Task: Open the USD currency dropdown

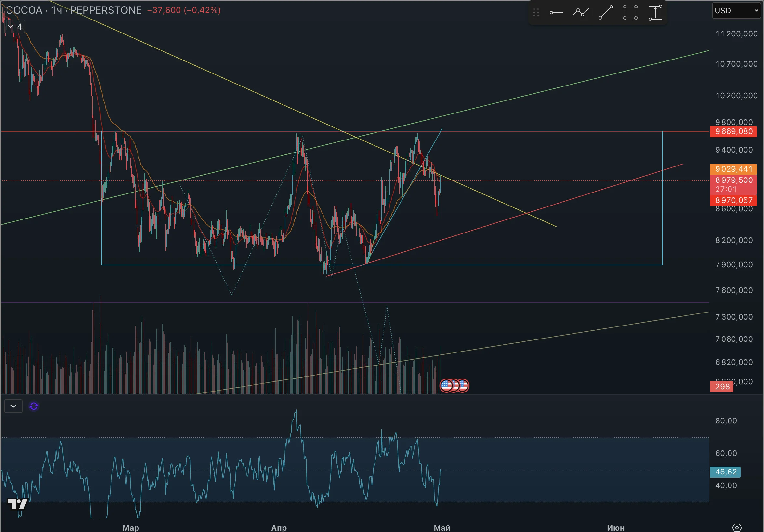Action: (x=736, y=11)
